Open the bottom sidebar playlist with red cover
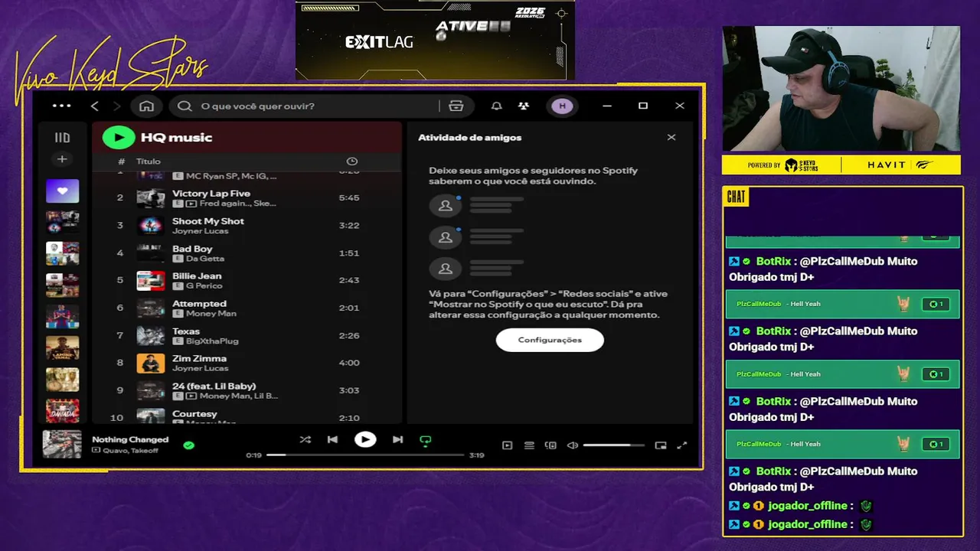This screenshot has width=980, height=551. click(62, 411)
